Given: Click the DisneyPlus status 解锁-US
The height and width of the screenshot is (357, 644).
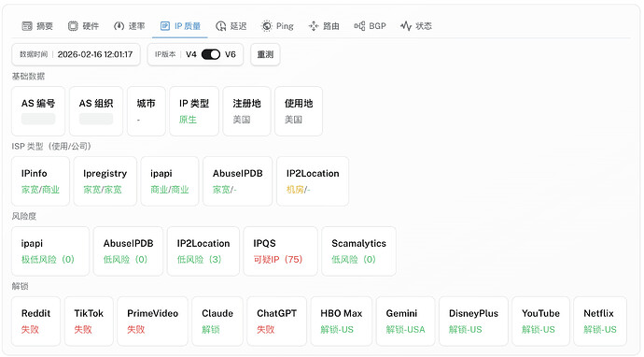Looking at the screenshot, I should (x=466, y=330).
